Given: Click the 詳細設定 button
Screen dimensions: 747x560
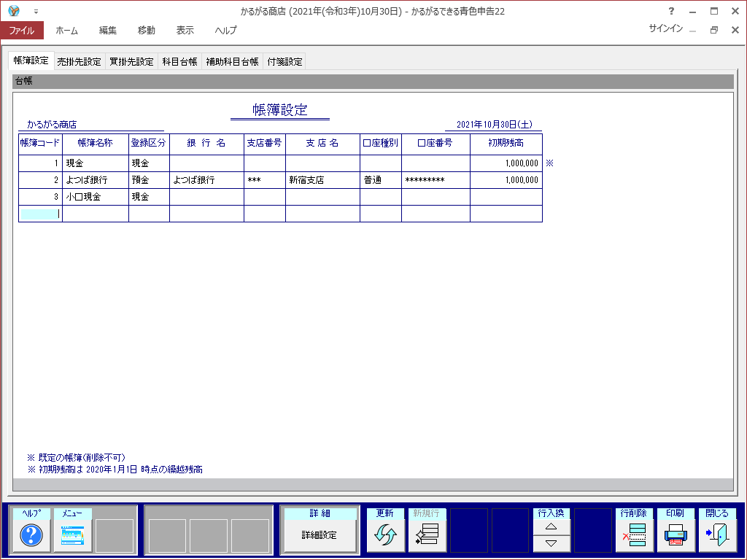Looking at the screenshot, I should (320, 534).
